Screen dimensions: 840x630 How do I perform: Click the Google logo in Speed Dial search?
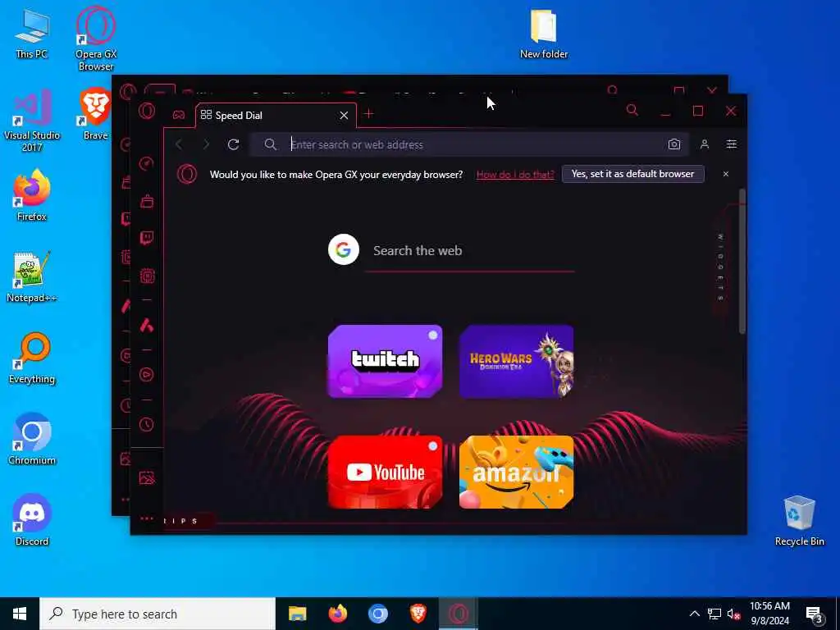[x=344, y=249]
